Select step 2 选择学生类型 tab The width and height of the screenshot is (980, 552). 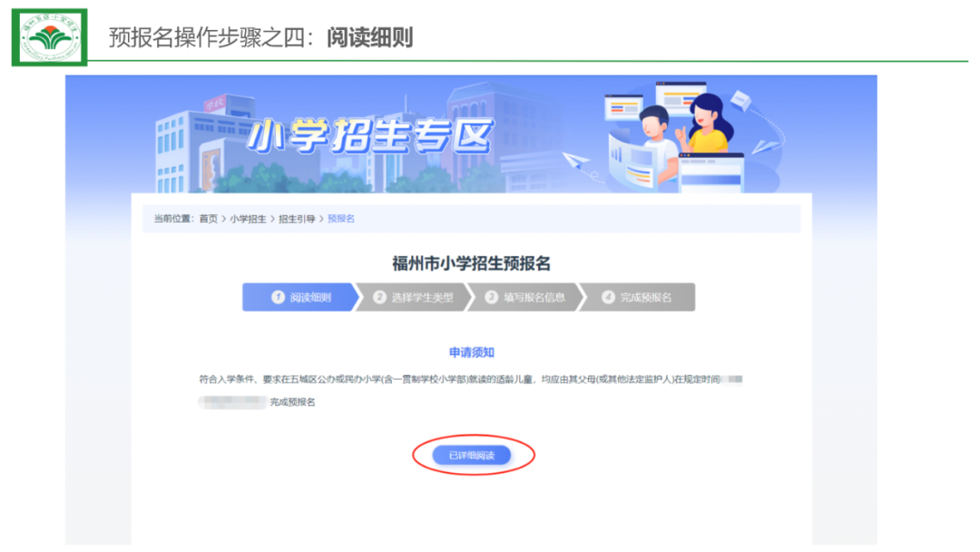pyautogui.click(x=413, y=297)
